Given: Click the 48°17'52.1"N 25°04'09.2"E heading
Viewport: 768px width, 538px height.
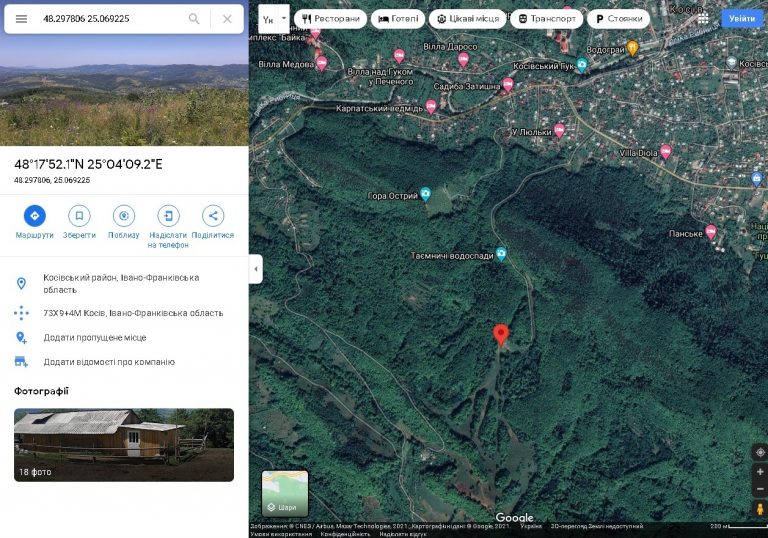Looking at the screenshot, I should coord(88,165).
